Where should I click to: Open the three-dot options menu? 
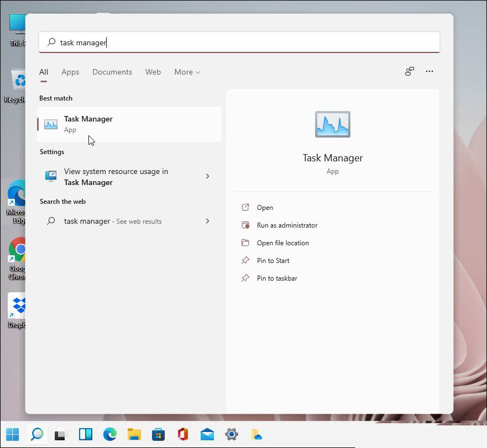coord(430,71)
